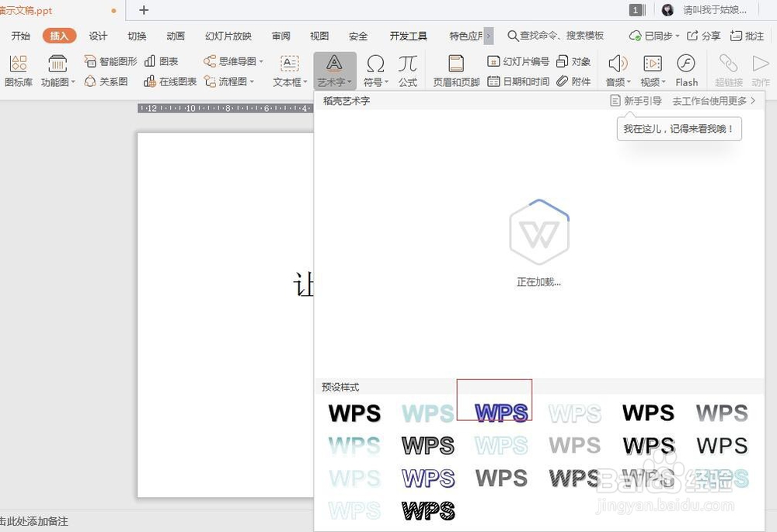
Task: Open the sync status (已同步) dropdown
Action: 654,36
